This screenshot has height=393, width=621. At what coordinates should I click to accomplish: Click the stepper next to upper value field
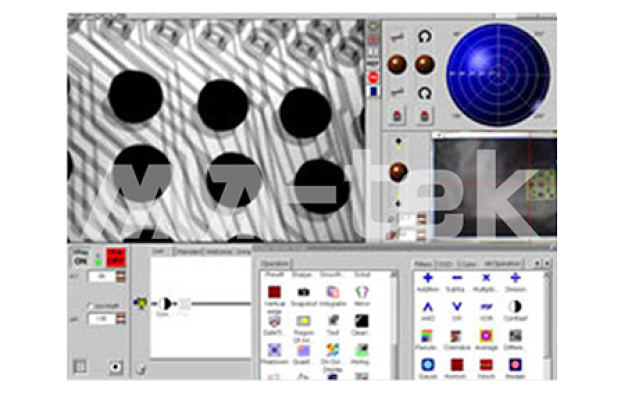(121, 277)
